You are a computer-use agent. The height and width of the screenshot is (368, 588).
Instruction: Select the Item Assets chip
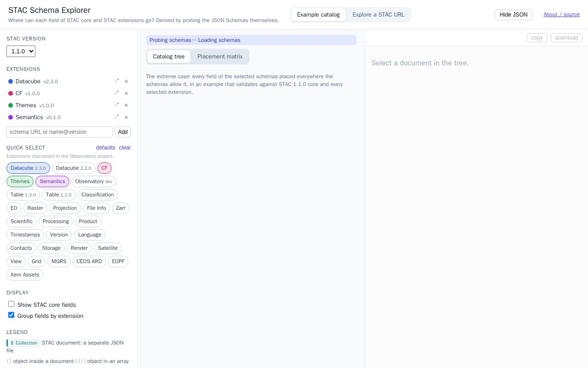(x=25, y=275)
